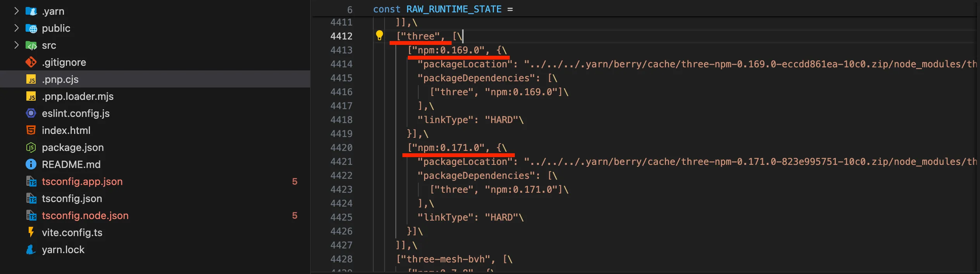980x274 pixels.
Task: Expand the src folder chevron
Action: [x=16, y=45]
